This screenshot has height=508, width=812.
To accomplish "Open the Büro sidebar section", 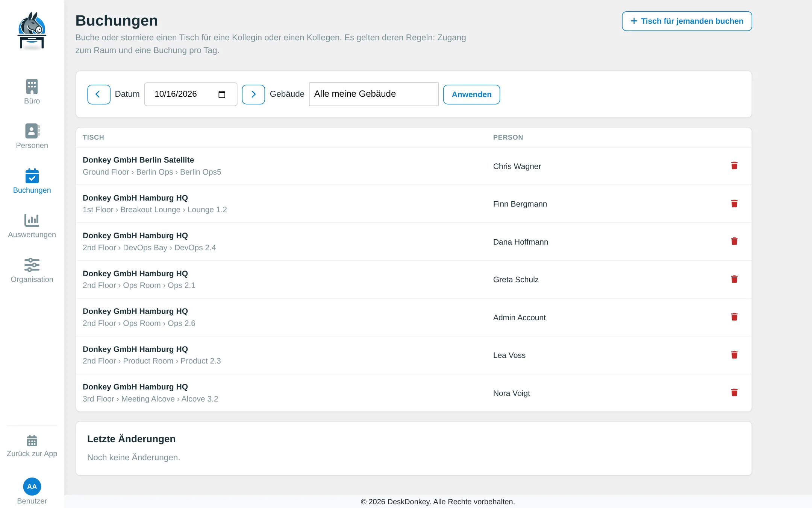I will [x=32, y=92].
